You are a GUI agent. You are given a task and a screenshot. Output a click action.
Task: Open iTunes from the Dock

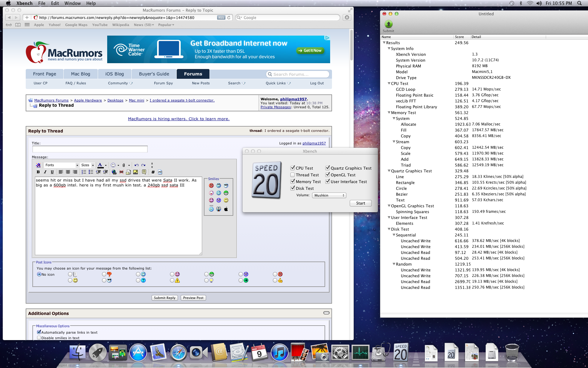tap(279, 353)
